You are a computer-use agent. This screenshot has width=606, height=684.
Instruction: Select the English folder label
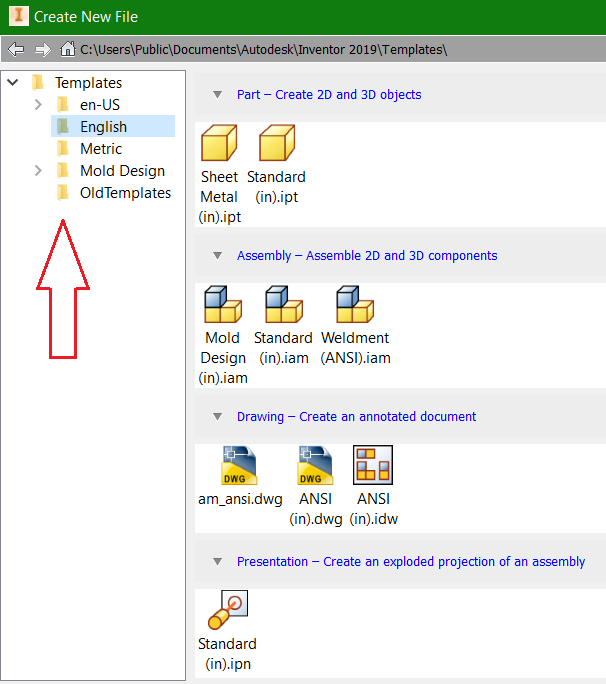point(104,127)
